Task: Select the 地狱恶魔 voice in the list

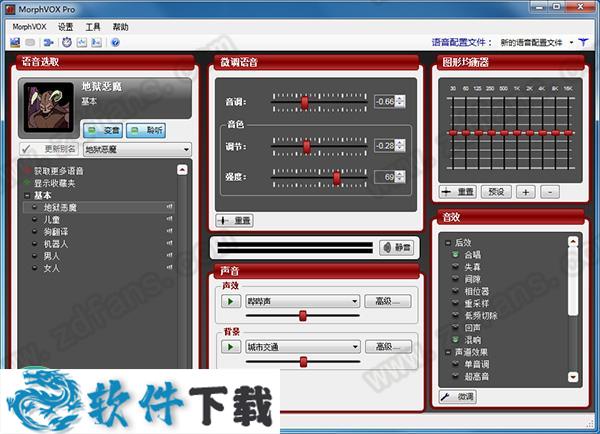Action: point(99,207)
